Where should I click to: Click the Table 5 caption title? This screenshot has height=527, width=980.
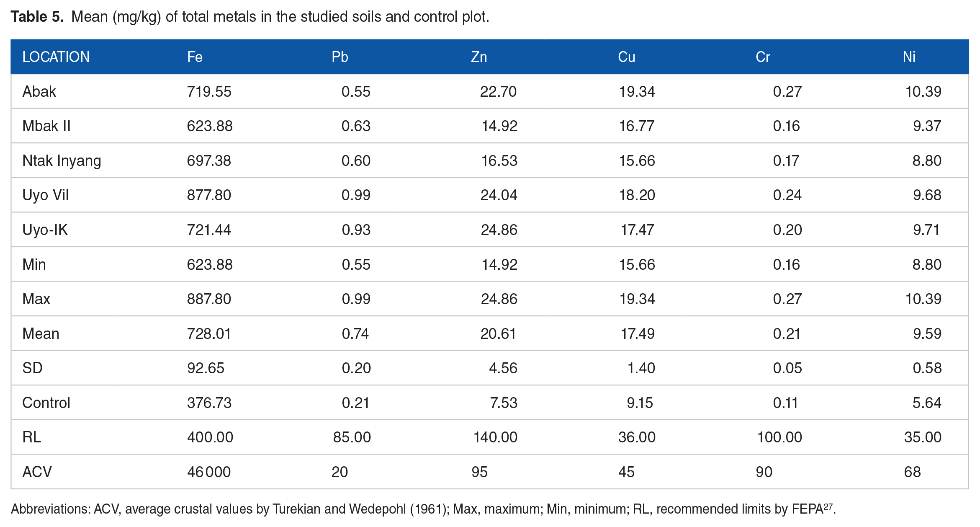[250, 17]
